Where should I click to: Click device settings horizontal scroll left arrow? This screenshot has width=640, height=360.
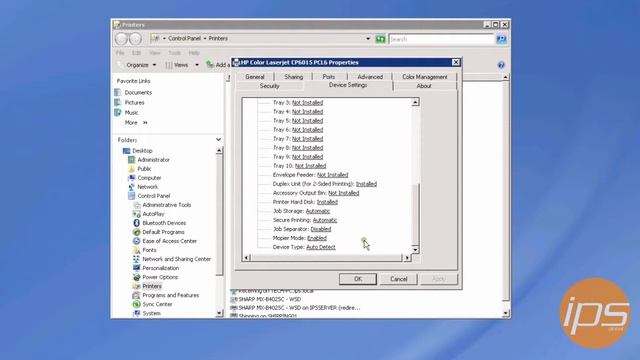click(246, 258)
